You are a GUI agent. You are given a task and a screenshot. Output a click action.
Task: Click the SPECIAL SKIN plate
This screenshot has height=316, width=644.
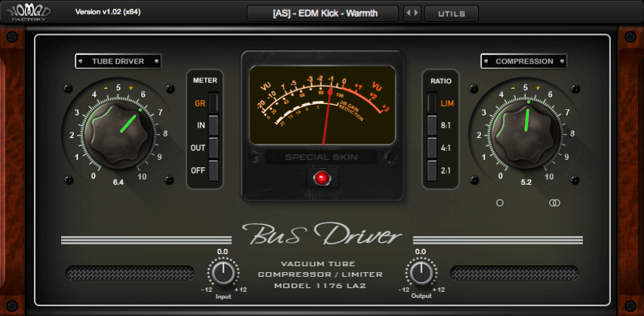[321, 157]
